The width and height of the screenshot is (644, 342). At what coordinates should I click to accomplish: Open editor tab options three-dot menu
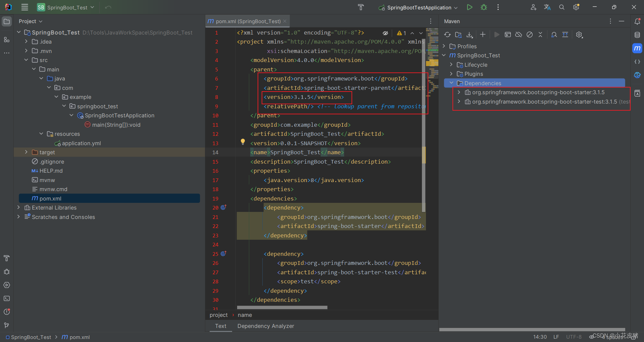(x=431, y=21)
